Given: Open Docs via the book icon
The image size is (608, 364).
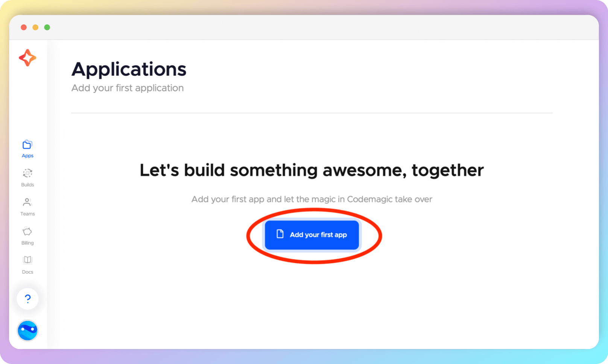Looking at the screenshot, I should [27, 260].
